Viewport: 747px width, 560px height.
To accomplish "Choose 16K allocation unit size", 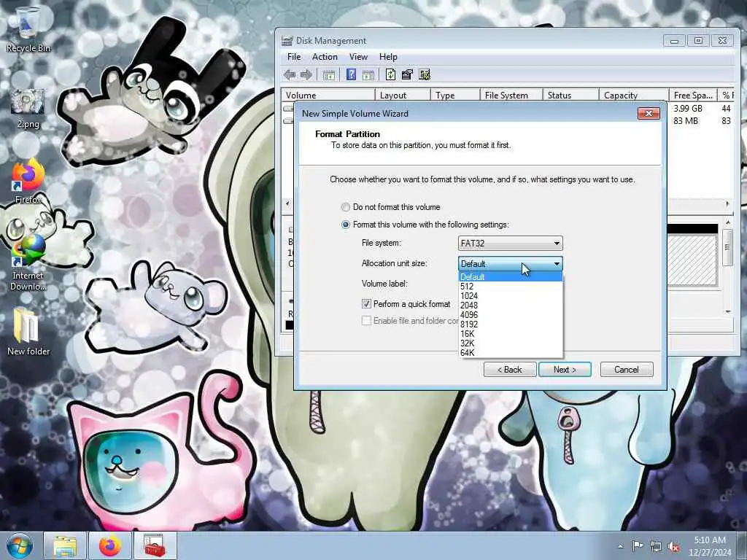I will coord(510,334).
